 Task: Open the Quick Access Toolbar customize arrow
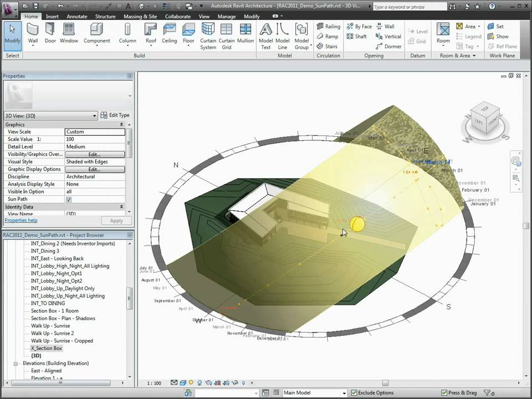click(201, 6)
